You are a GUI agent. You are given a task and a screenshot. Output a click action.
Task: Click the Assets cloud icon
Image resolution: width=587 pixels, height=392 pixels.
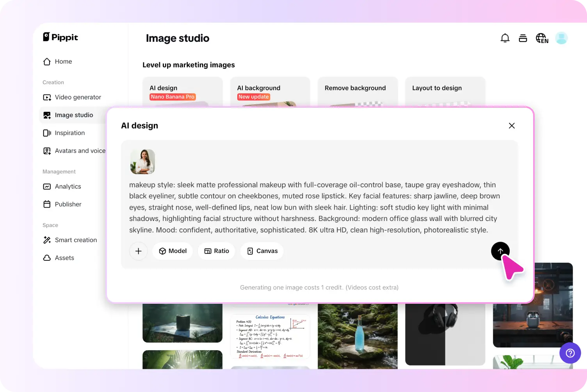(47, 258)
